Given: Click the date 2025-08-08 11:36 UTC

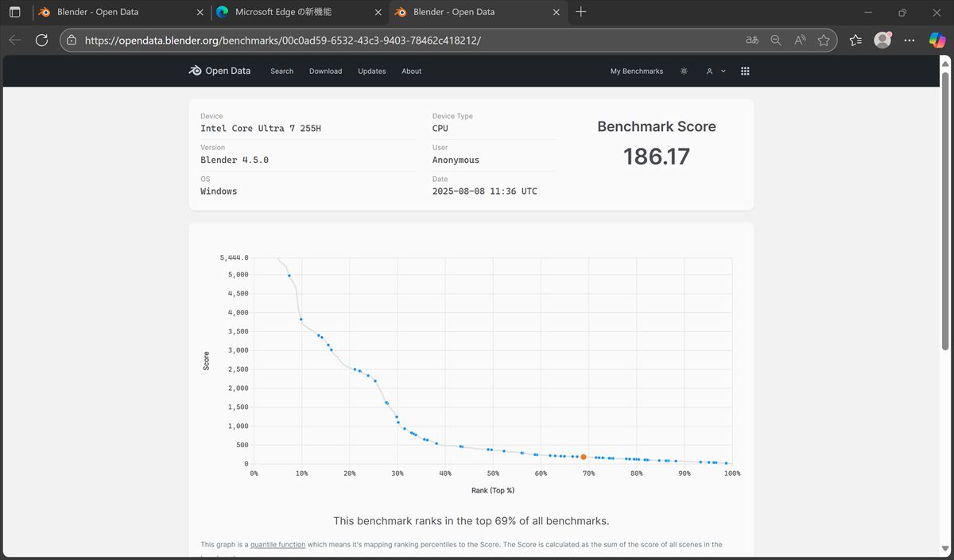Looking at the screenshot, I should [485, 191].
